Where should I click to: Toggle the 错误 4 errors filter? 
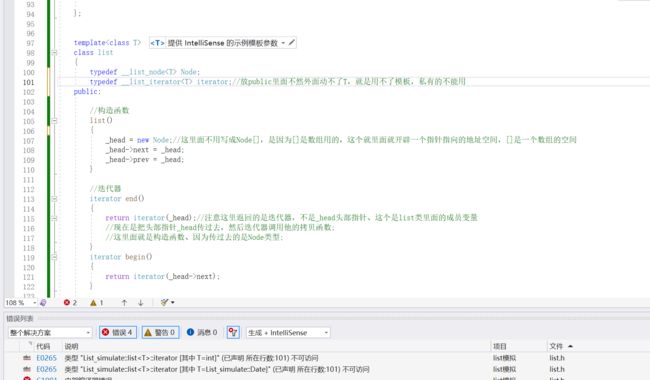pyautogui.click(x=118, y=332)
